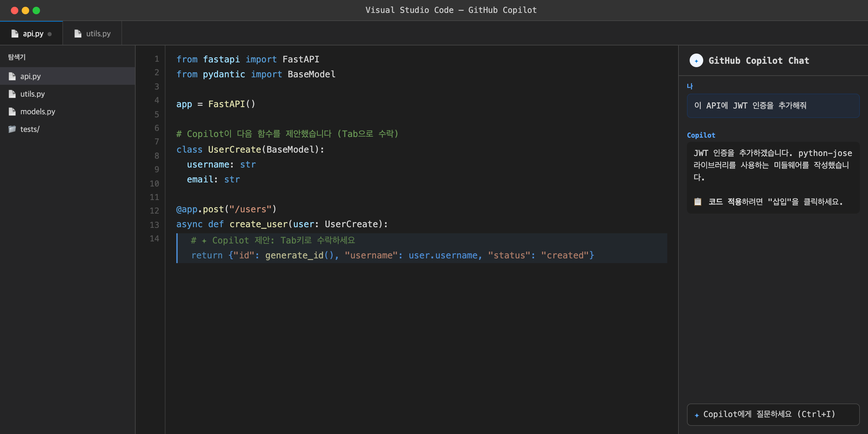Screen dimensions: 868x434
Task: Click the Copilot suggestion return statement
Action: point(393,255)
